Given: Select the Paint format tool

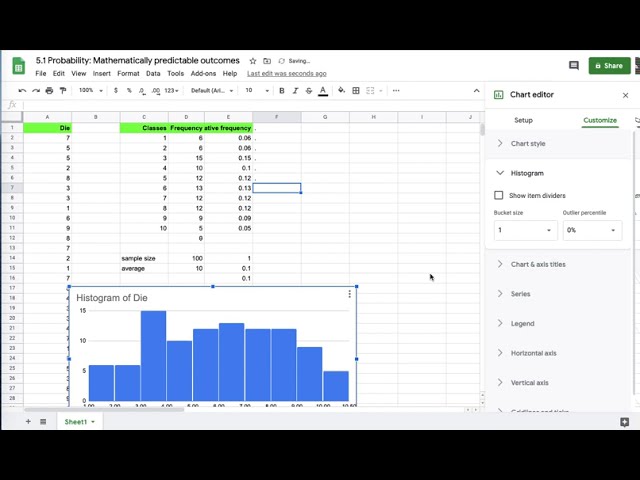Looking at the screenshot, I should pos(63,91).
